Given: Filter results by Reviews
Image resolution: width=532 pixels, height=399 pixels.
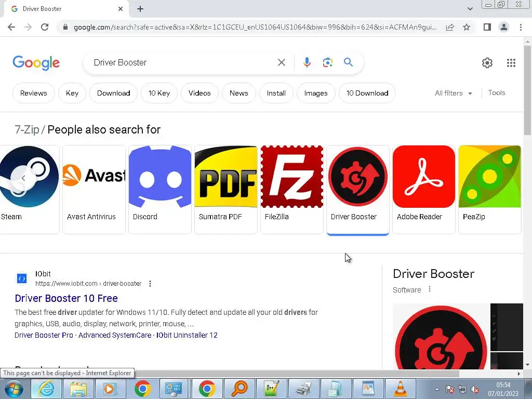Looking at the screenshot, I should (34, 93).
